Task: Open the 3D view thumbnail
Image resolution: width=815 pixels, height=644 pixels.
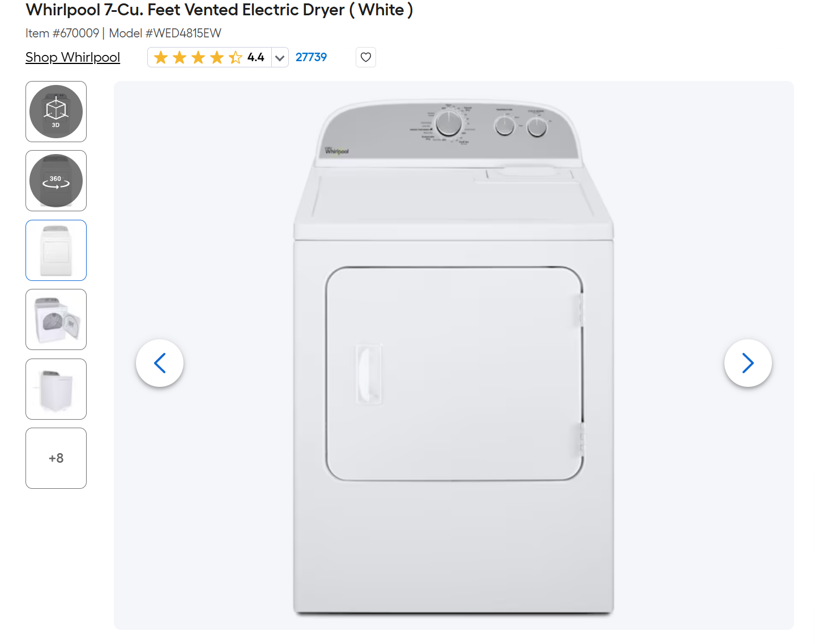Action: [56, 112]
